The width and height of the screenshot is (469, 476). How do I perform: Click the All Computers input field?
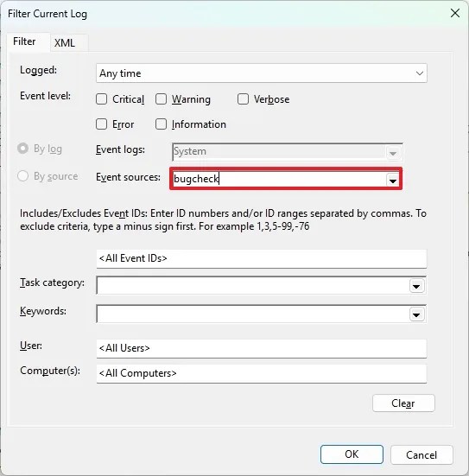(262, 373)
